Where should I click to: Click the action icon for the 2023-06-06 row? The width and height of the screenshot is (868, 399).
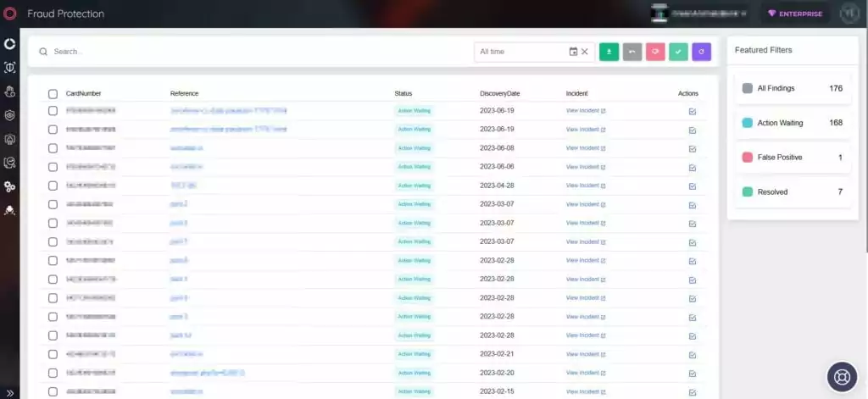(692, 167)
